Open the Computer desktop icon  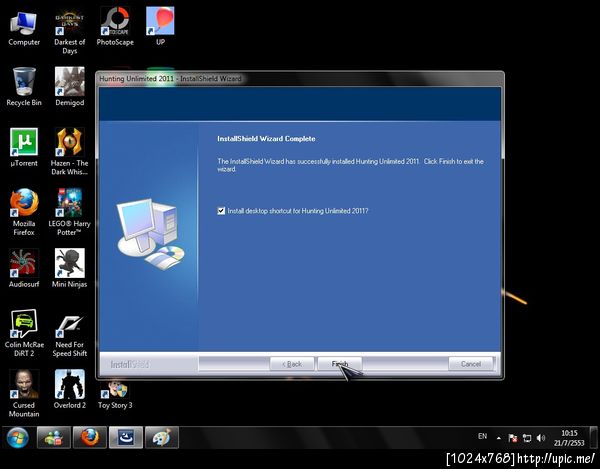coord(24,27)
